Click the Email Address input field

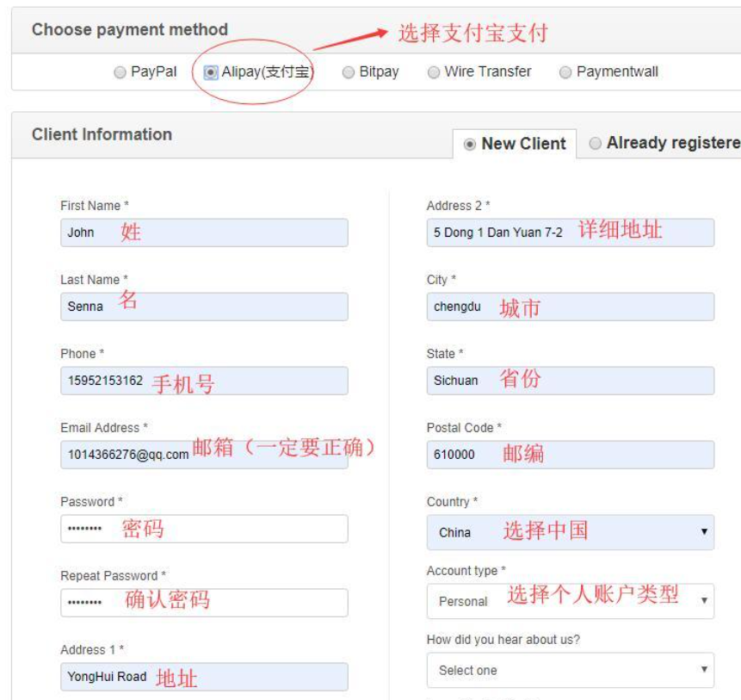pyautogui.click(x=204, y=455)
